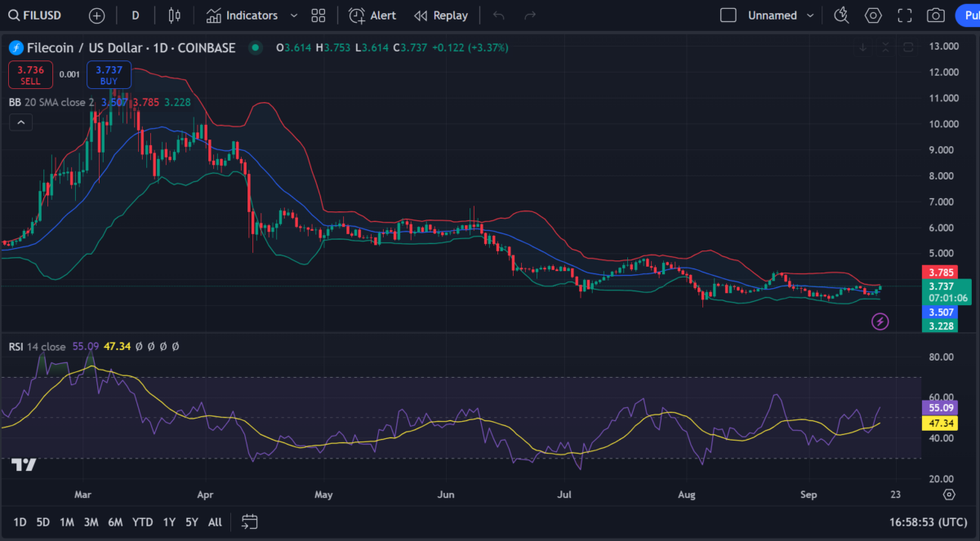The image size is (980, 541).
Task: Click the redo arrow
Action: point(530,16)
